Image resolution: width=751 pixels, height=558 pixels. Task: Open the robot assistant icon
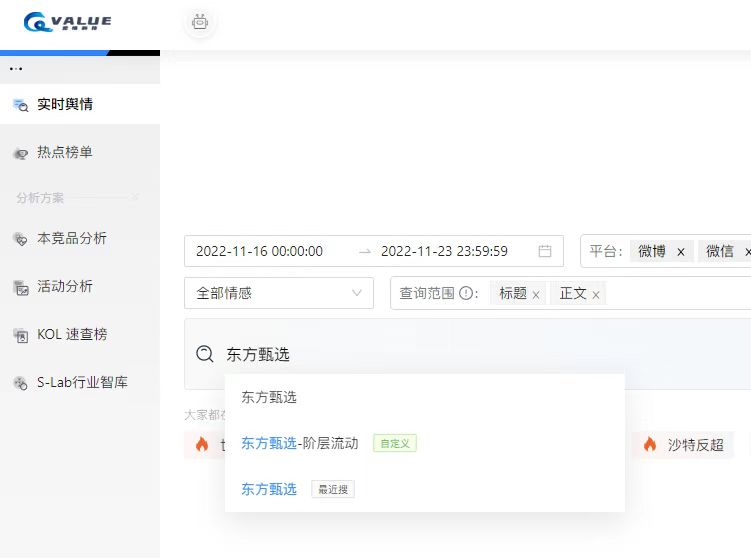pyautogui.click(x=200, y=22)
